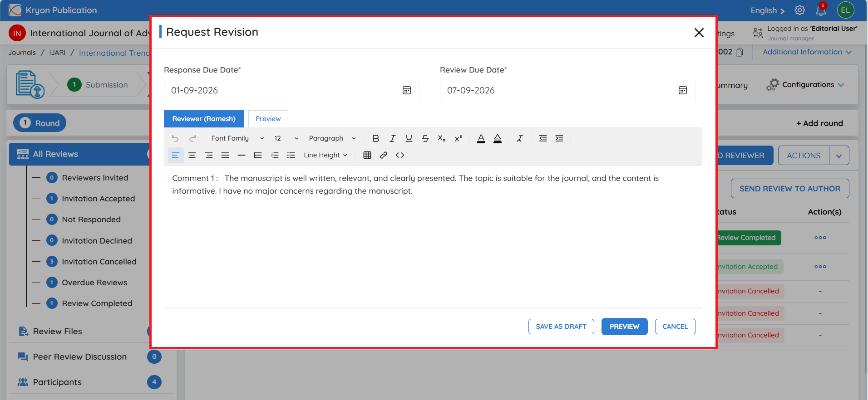Toggle underline formatting
The width and height of the screenshot is (868, 400).
(x=409, y=138)
